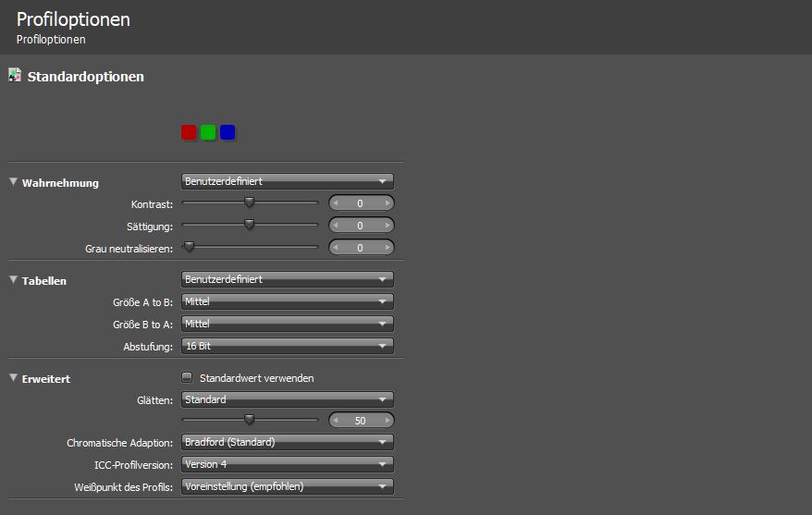Click the Abstufung label
The width and height of the screenshot is (812, 515).
click(148, 347)
